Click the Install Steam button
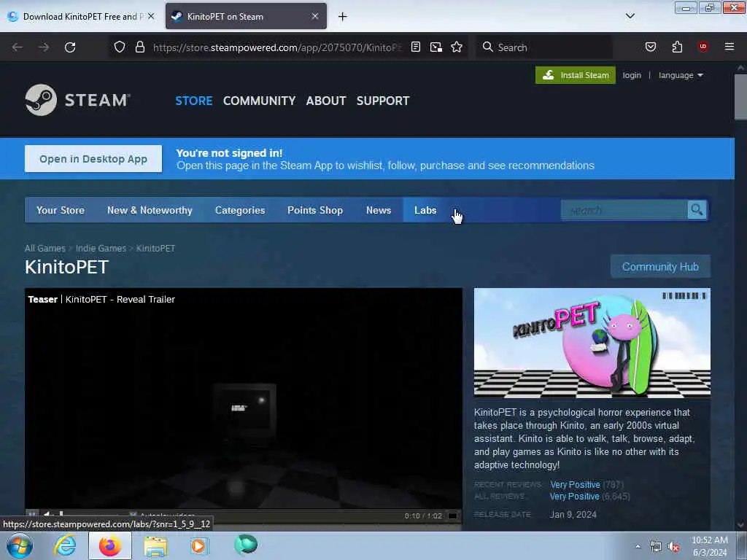Screen dimensions: 747x560 [x=576, y=75]
